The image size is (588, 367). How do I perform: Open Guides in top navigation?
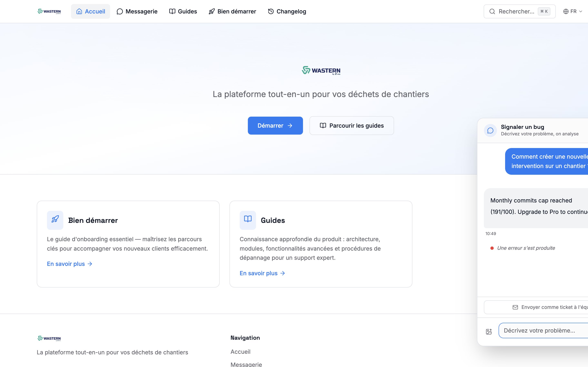(x=183, y=11)
